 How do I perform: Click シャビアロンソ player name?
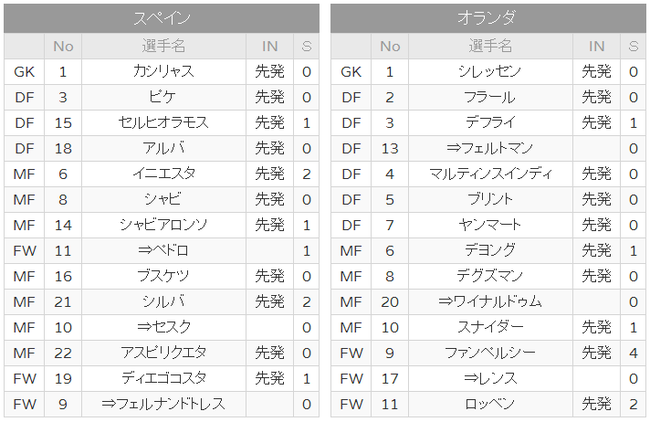(x=163, y=225)
